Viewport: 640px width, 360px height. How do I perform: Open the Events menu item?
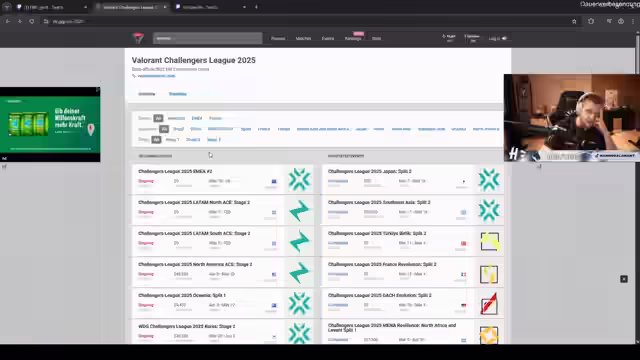tap(328, 38)
